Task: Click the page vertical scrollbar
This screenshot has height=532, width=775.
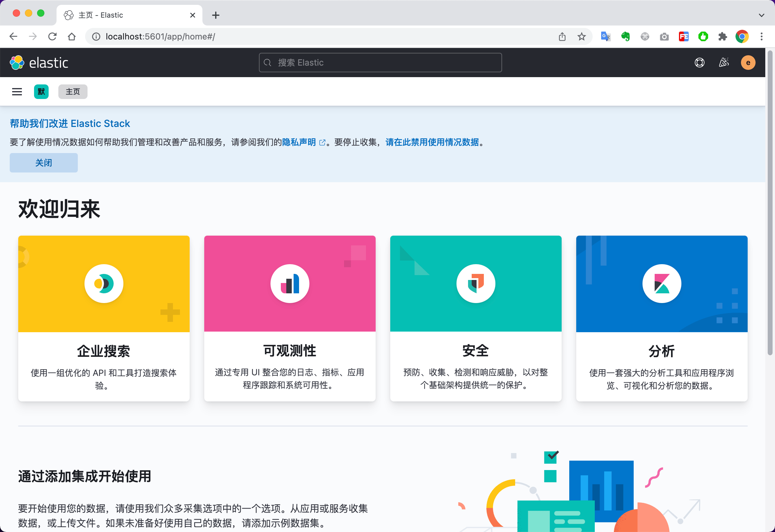Action: click(770, 203)
